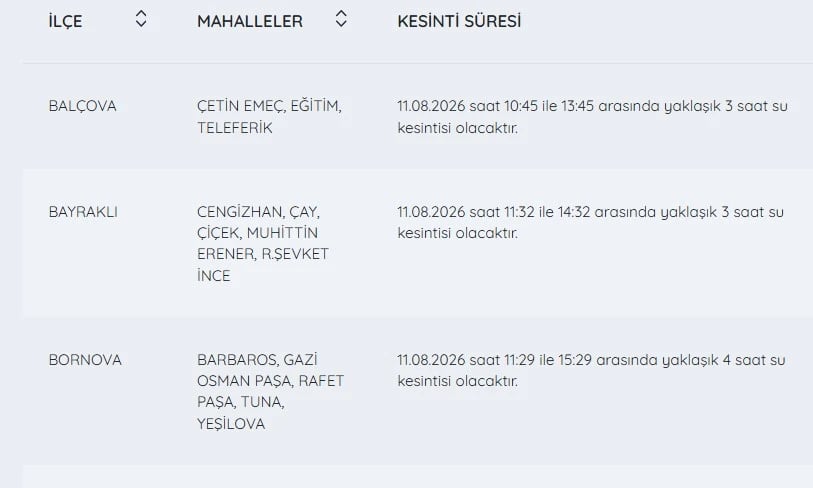
Task: Select the BORNOVA district cell
Action: click(x=85, y=360)
